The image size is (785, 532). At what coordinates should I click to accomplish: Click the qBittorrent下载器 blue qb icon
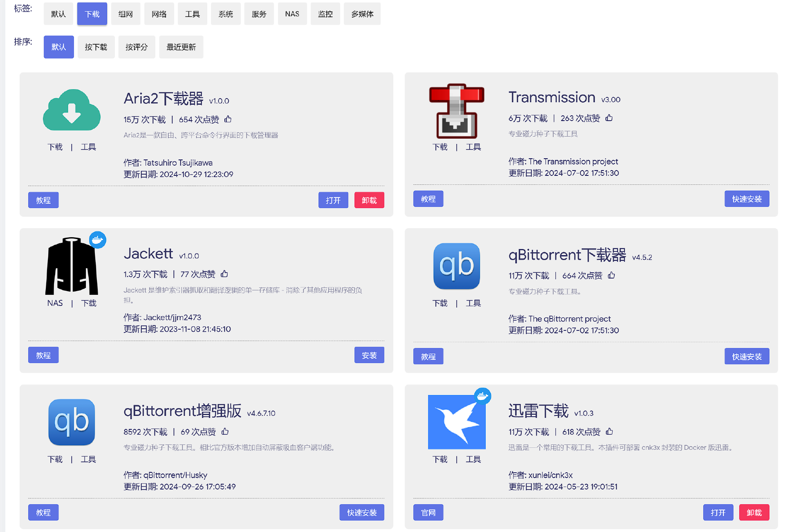click(456, 266)
